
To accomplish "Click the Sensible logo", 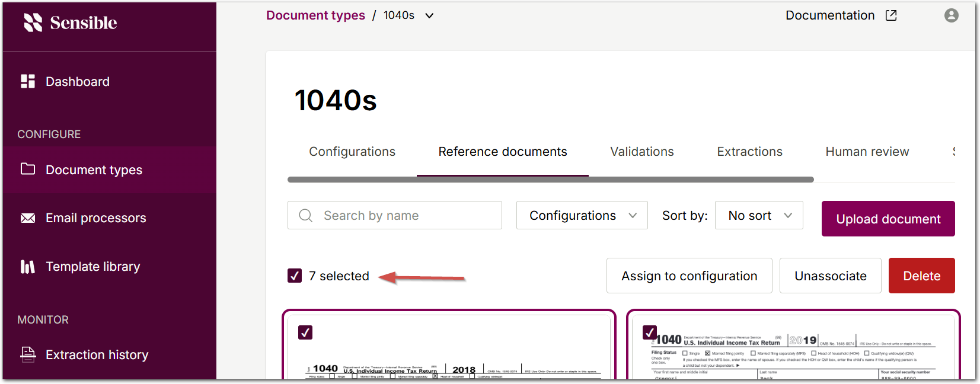I will pos(70,23).
